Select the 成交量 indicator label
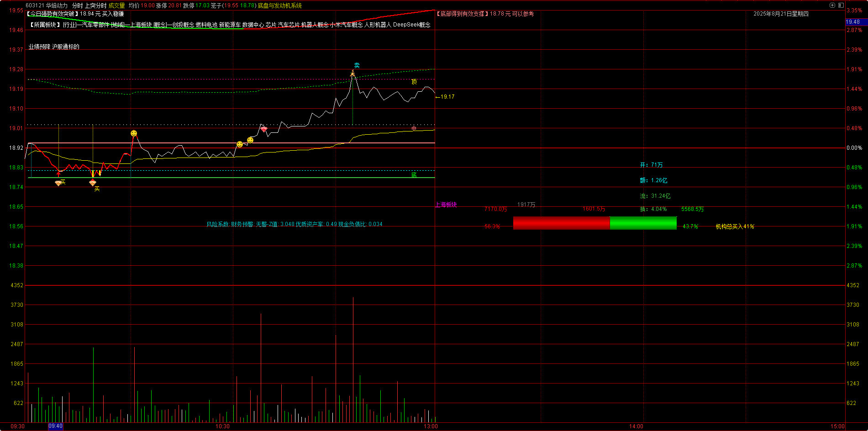868x431 pixels. [x=116, y=5]
